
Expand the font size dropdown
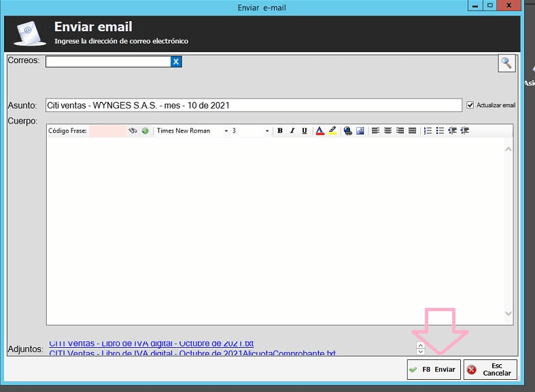(x=267, y=131)
